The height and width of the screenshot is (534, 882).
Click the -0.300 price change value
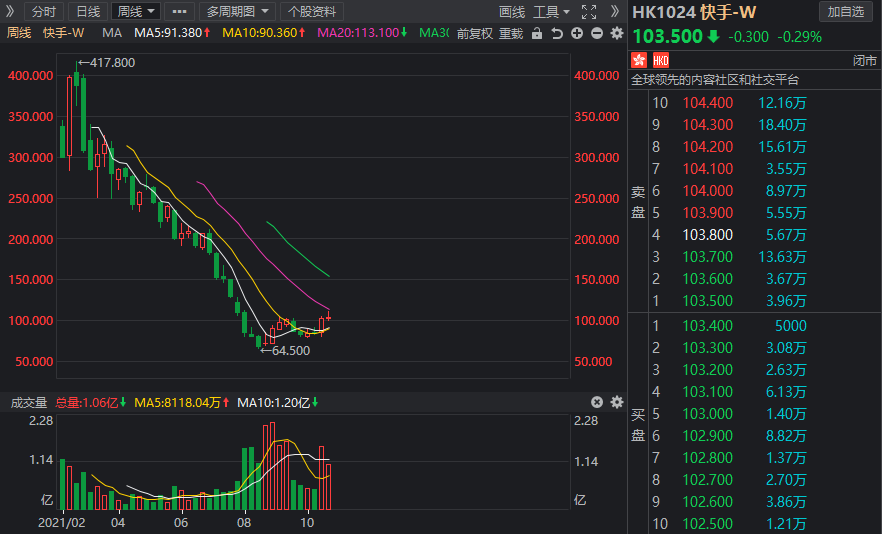pos(748,37)
